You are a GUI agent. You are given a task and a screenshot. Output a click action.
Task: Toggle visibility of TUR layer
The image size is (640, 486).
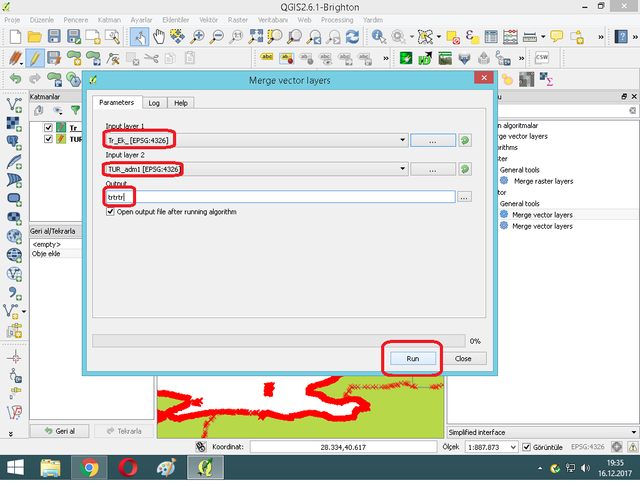48,139
